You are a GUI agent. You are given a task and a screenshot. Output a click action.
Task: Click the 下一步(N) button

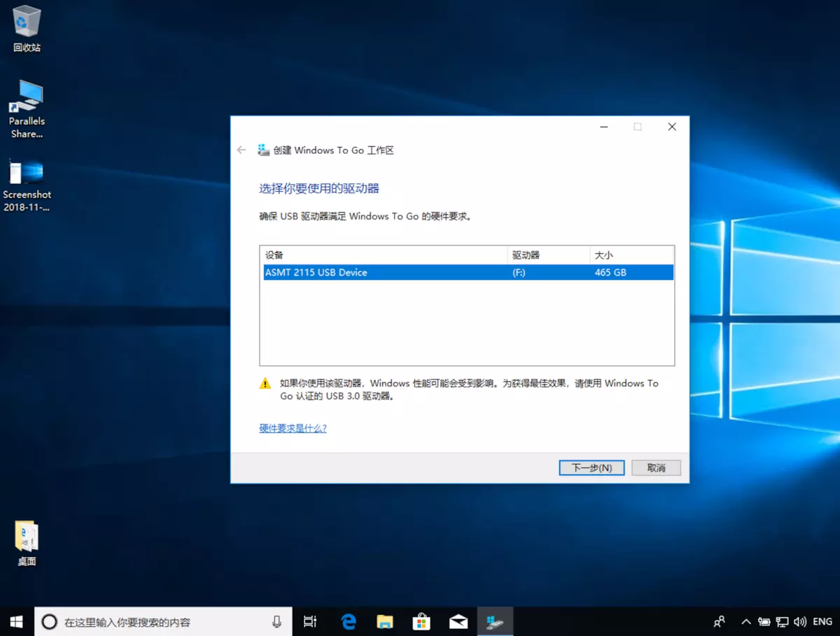591,468
